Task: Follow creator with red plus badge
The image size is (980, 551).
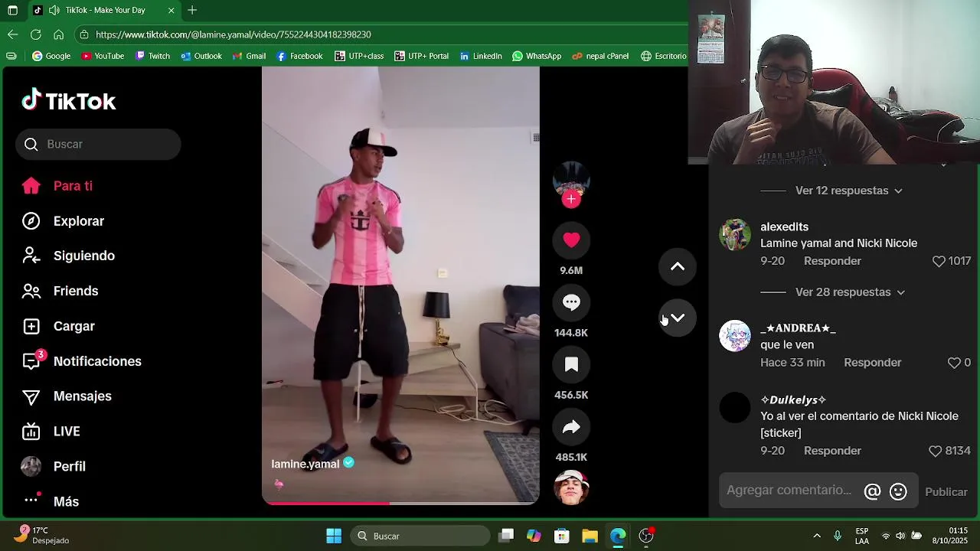Action: pyautogui.click(x=571, y=200)
